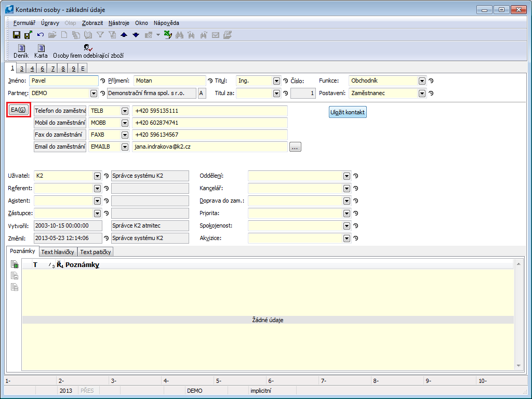This screenshot has width=532, height=399.
Task: Click the Save floppy disk icon
Action: coord(17,35)
